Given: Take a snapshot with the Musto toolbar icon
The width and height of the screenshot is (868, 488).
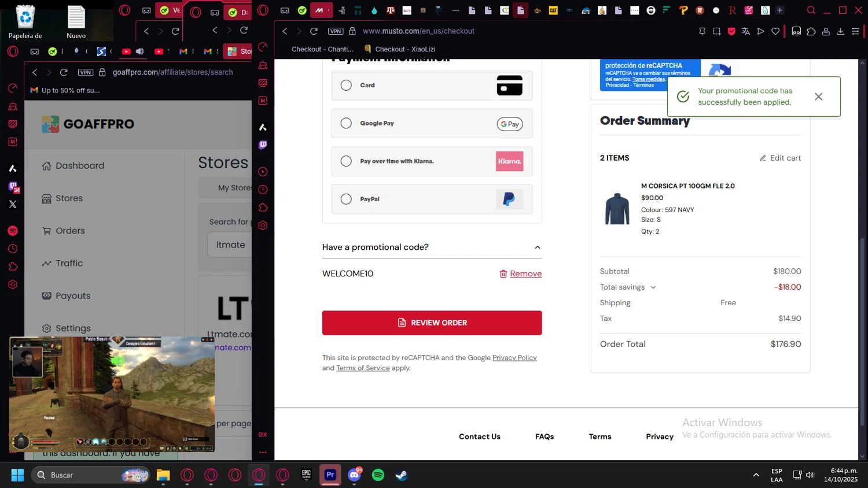Looking at the screenshot, I should (x=717, y=31).
